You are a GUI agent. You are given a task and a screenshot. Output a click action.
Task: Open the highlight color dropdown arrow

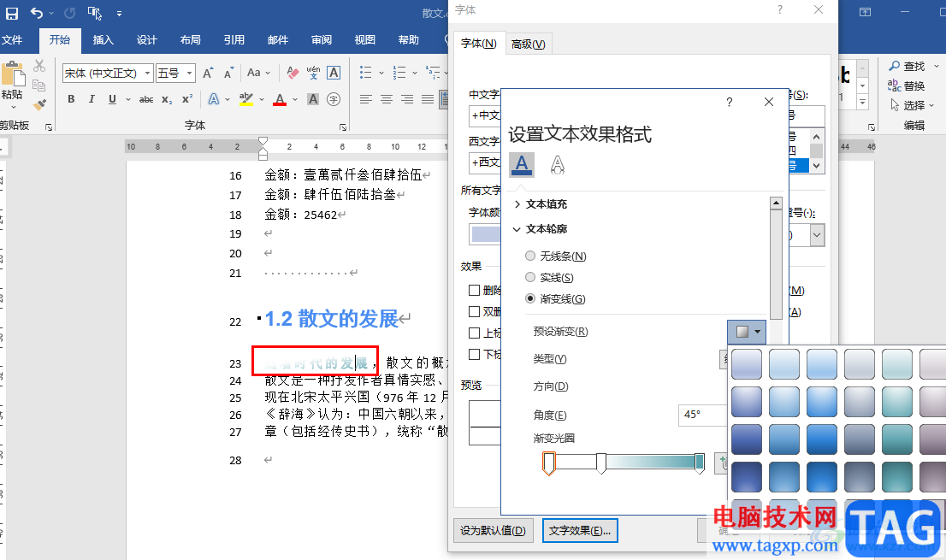click(x=262, y=99)
